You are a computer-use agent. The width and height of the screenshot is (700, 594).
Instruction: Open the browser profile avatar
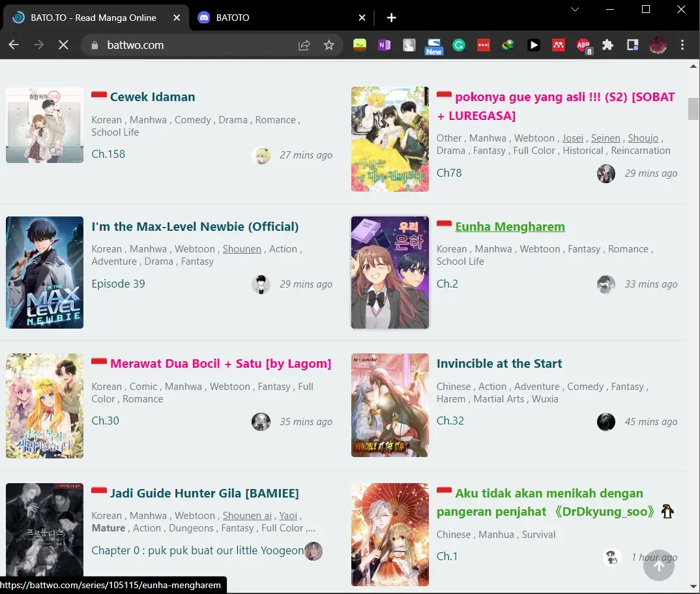pyautogui.click(x=658, y=45)
